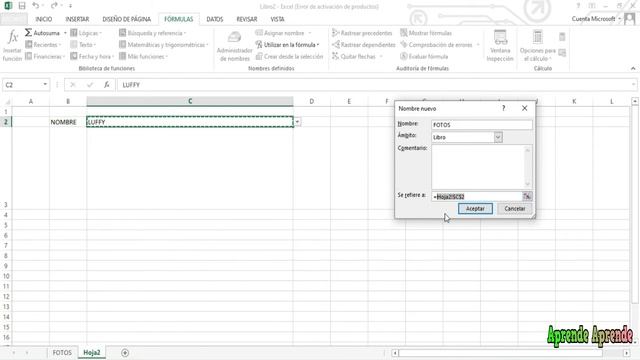Screen dimensions: 640x360
Task: Select column D header
Action: (x=312, y=101)
